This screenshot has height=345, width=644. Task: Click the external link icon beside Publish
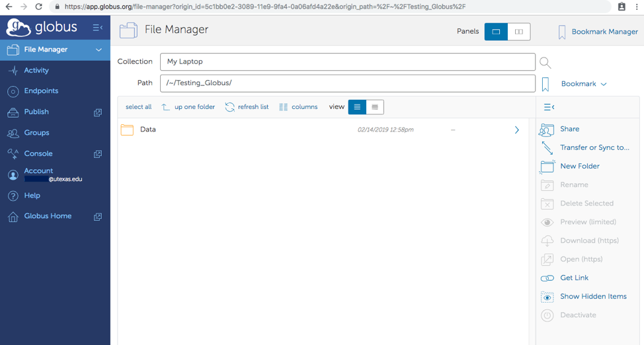tap(98, 112)
